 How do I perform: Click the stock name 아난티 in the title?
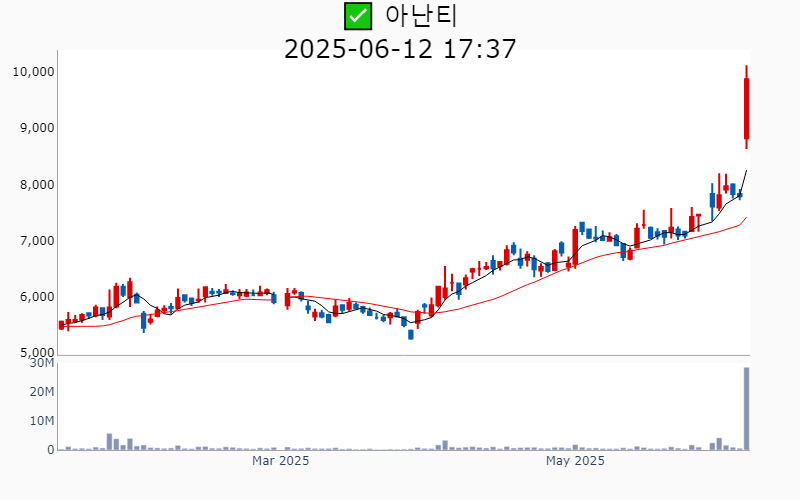coord(420,16)
